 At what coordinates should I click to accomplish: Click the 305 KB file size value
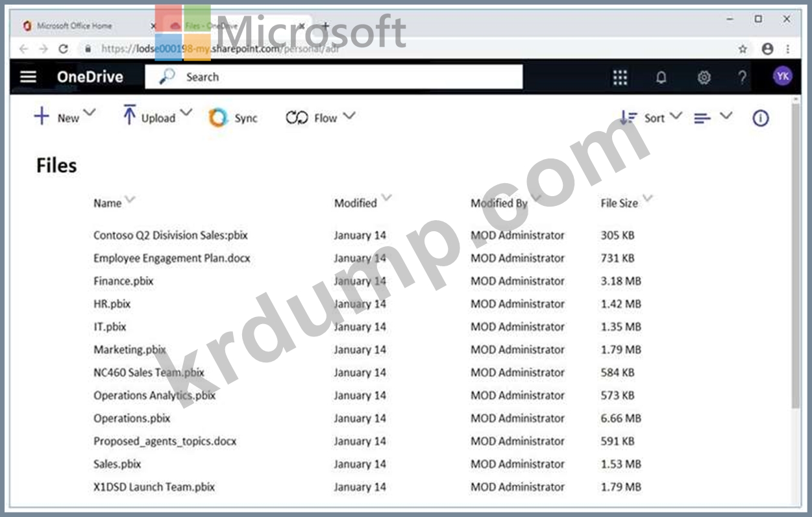click(617, 235)
